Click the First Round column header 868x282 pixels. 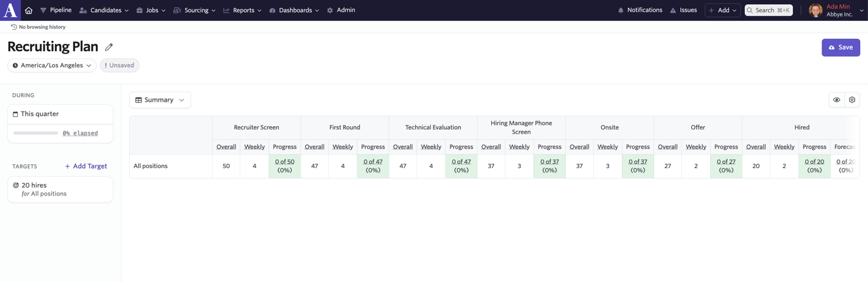pos(345,127)
